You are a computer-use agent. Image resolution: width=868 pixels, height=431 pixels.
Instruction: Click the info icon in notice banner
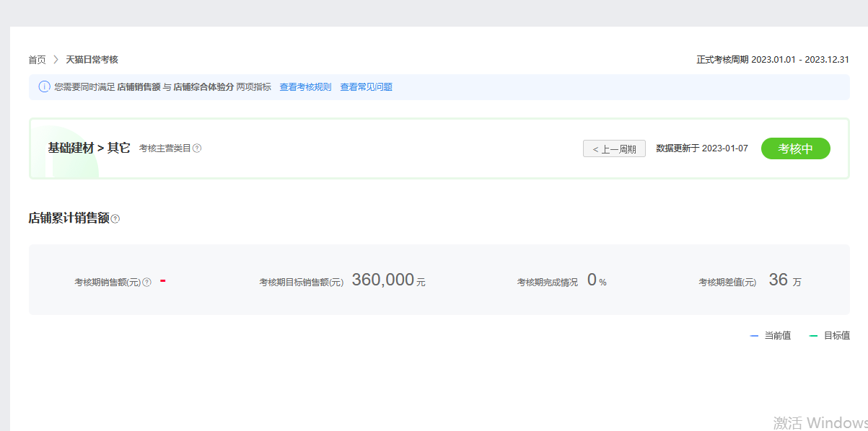click(44, 86)
